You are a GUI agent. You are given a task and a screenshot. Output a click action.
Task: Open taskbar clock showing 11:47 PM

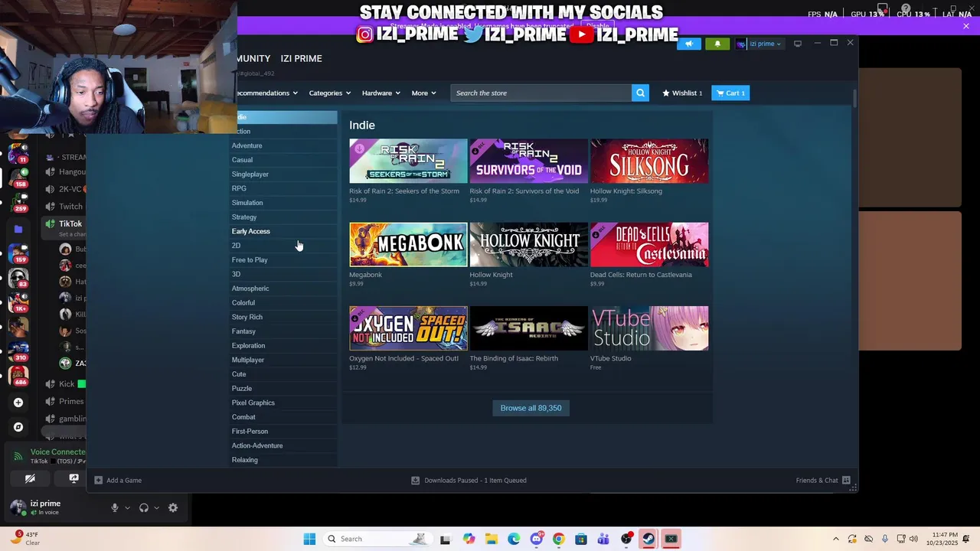[942, 539]
